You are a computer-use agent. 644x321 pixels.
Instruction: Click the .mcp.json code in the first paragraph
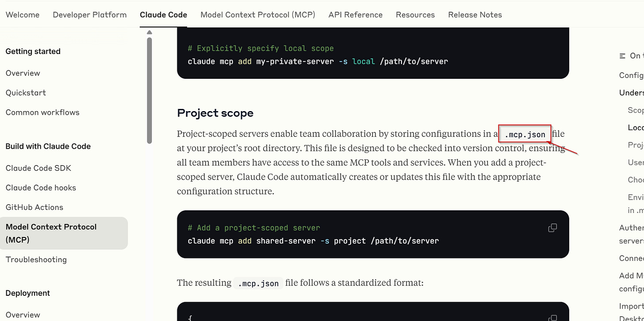(525, 134)
